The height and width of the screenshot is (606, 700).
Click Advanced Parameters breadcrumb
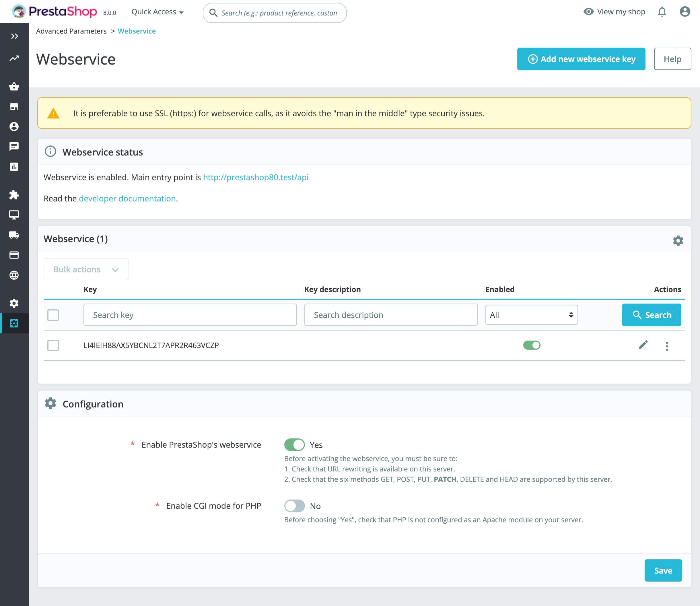click(71, 31)
